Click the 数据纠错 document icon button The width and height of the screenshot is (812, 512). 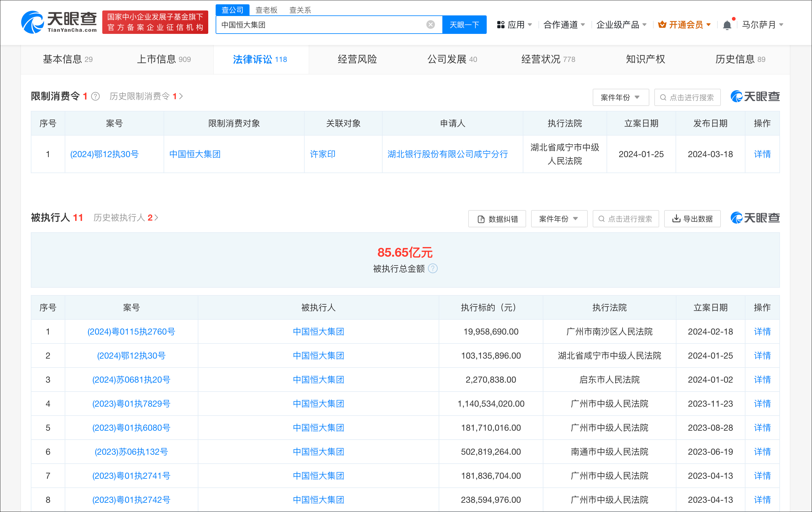click(x=497, y=219)
